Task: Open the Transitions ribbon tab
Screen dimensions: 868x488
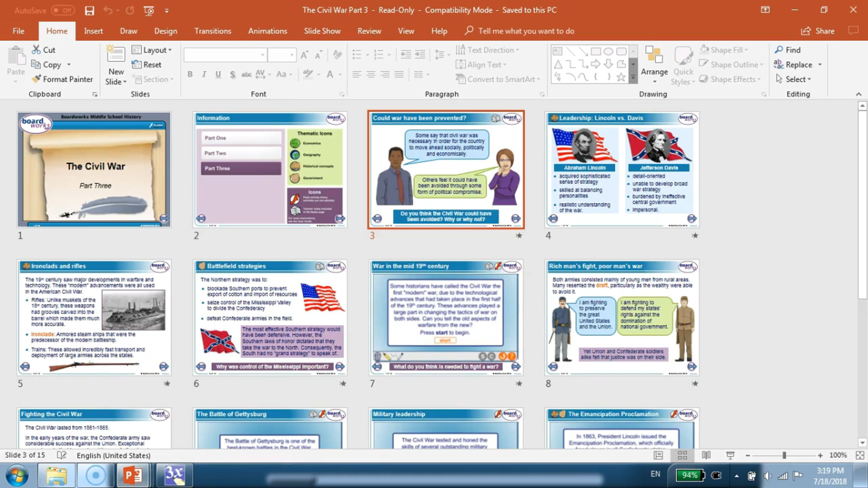Action: (x=212, y=31)
